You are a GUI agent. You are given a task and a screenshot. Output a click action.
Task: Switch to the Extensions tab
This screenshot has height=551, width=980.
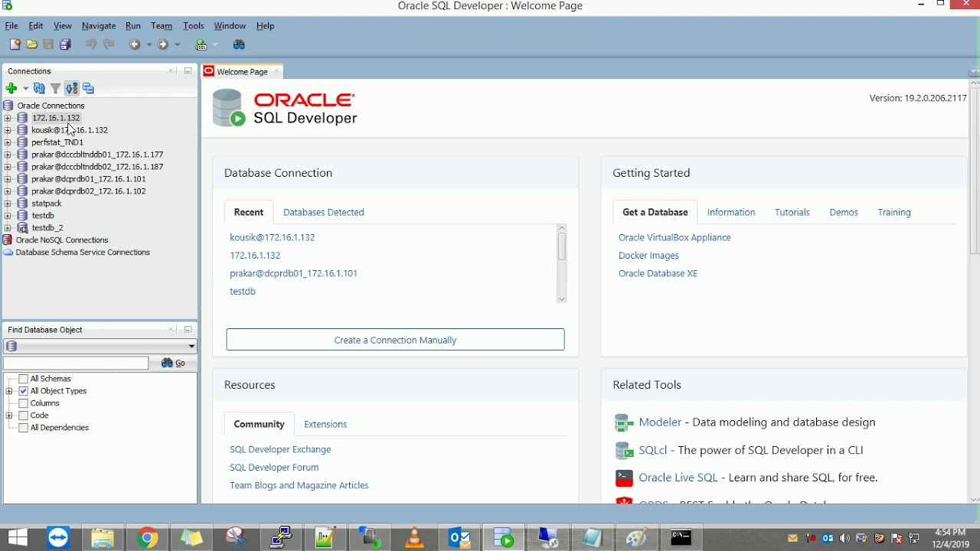pos(325,425)
